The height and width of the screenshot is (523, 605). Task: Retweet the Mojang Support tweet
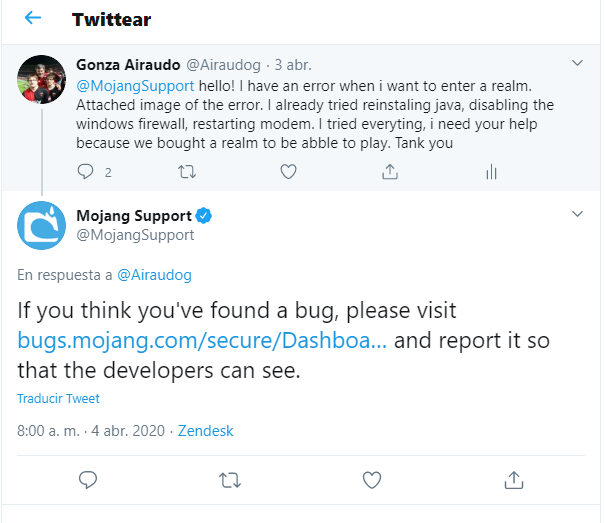(x=229, y=480)
